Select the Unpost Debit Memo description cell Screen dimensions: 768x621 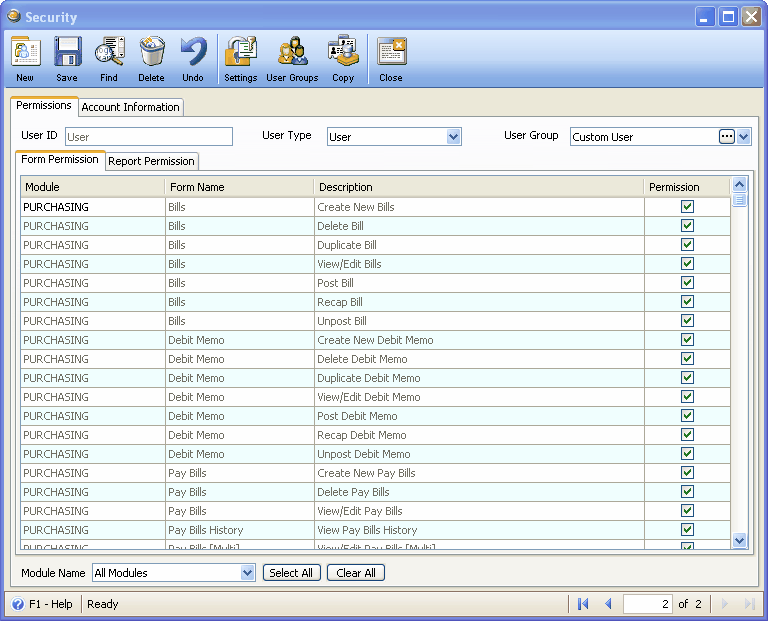click(479, 454)
